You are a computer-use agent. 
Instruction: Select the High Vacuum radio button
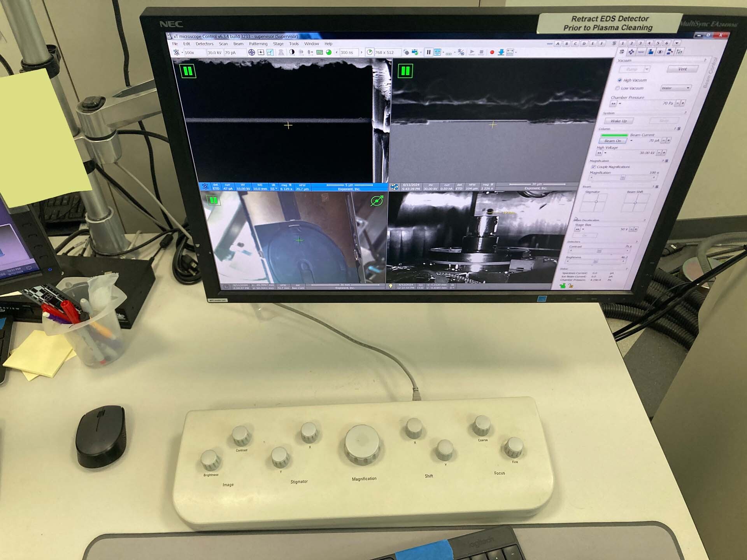click(x=620, y=80)
